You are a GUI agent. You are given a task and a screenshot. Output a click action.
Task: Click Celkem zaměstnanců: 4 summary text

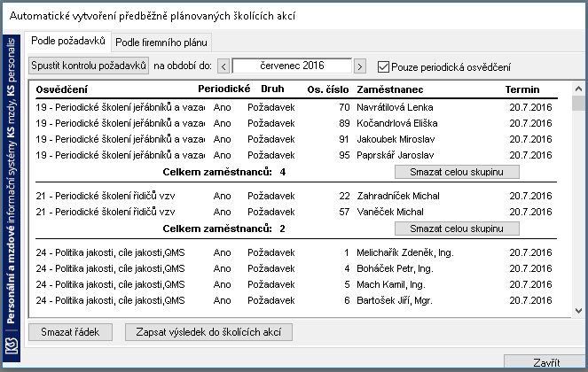click(223, 172)
